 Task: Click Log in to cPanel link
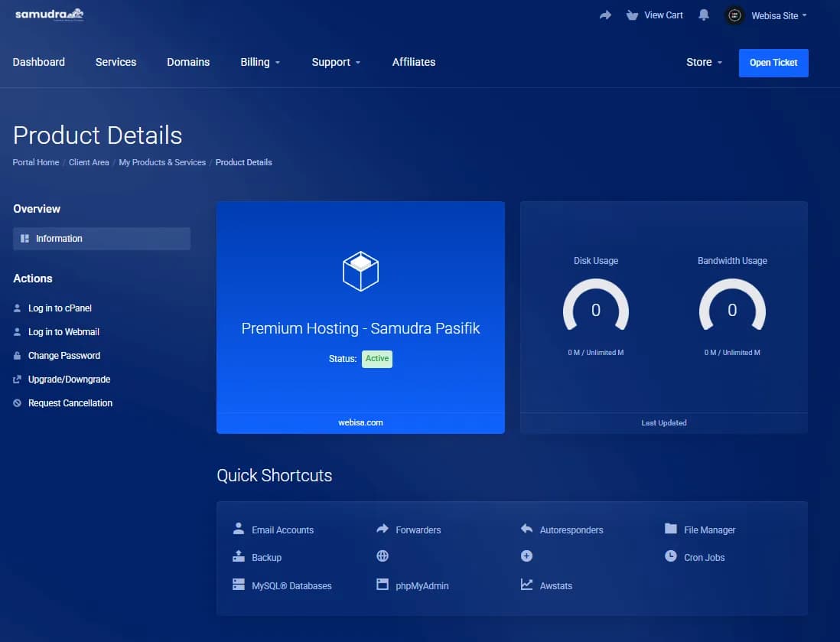60,308
